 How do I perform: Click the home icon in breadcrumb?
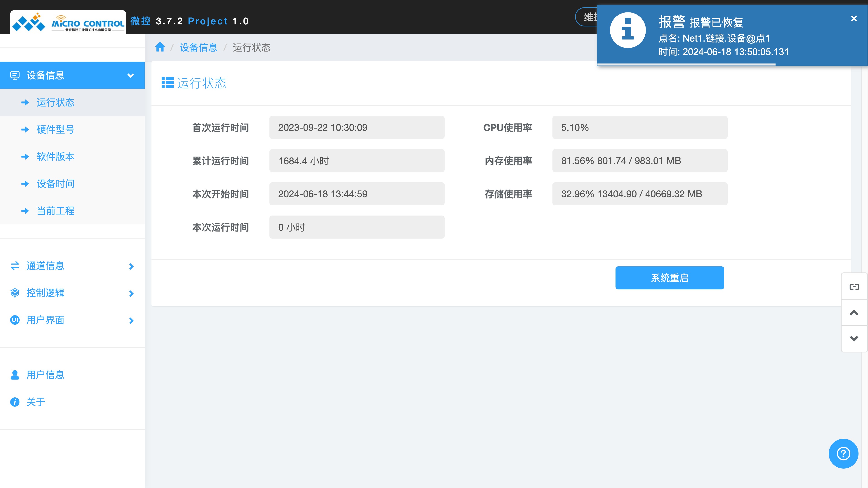(160, 47)
